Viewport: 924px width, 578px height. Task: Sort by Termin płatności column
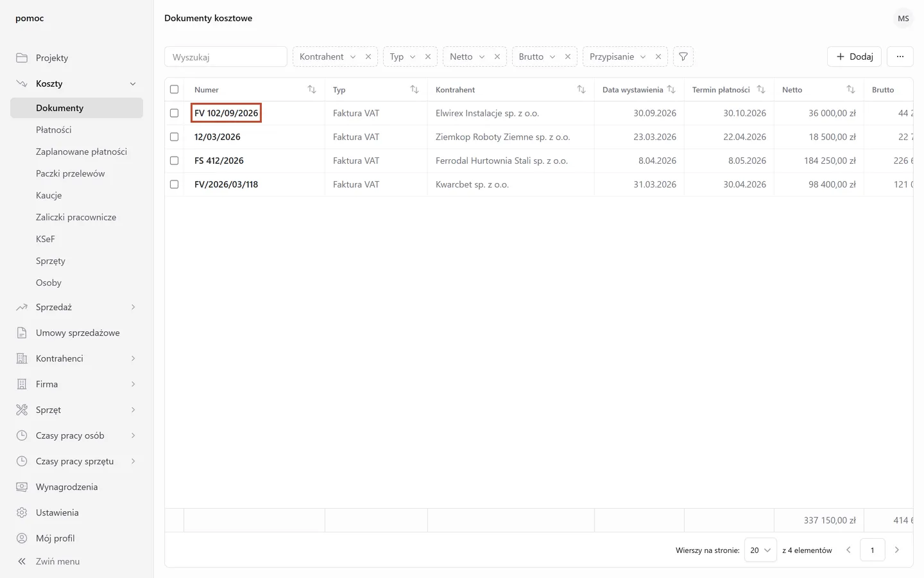(x=761, y=89)
